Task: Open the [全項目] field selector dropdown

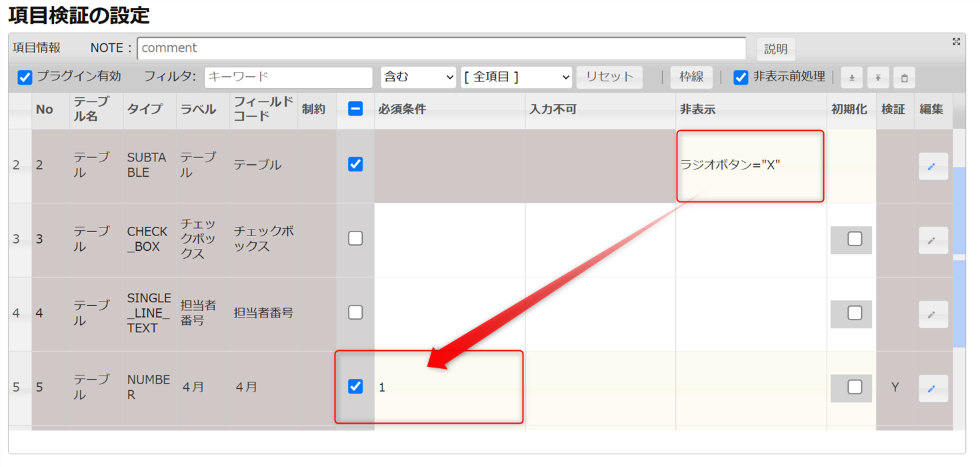Action: pyautogui.click(x=517, y=77)
